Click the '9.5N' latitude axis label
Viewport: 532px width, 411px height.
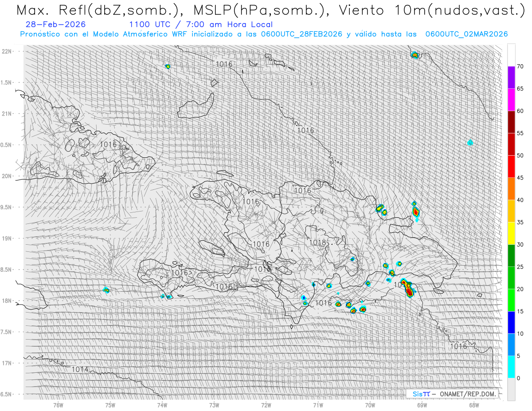[x=6, y=207]
